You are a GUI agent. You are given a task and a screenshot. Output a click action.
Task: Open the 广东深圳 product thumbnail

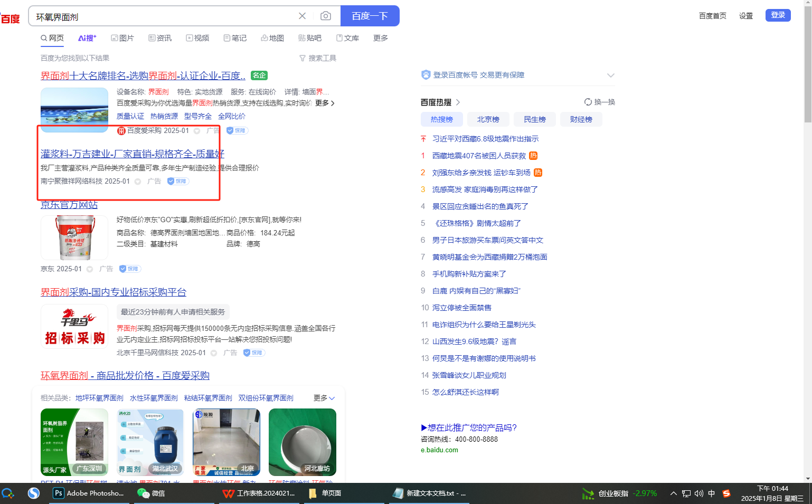tap(74, 442)
